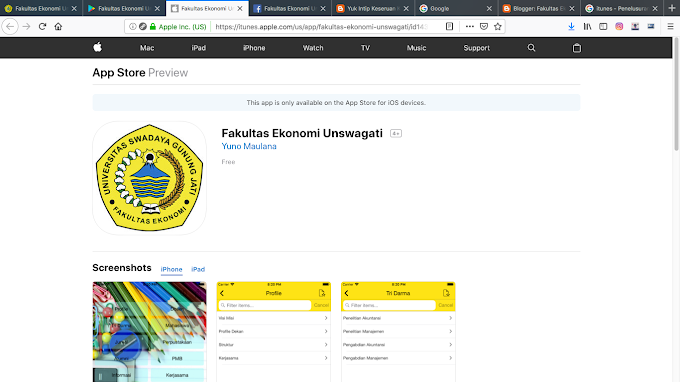Open the Tri Darma screen screenshot
The image size is (680, 382).
(x=398, y=332)
